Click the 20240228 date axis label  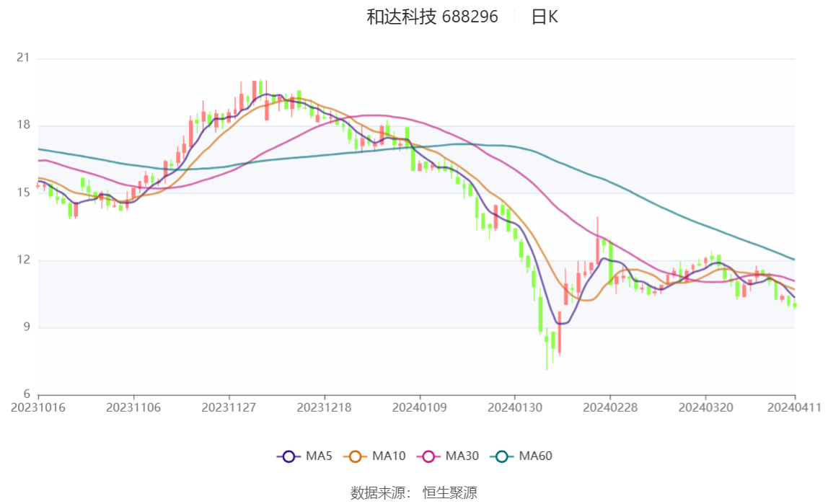click(x=609, y=407)
